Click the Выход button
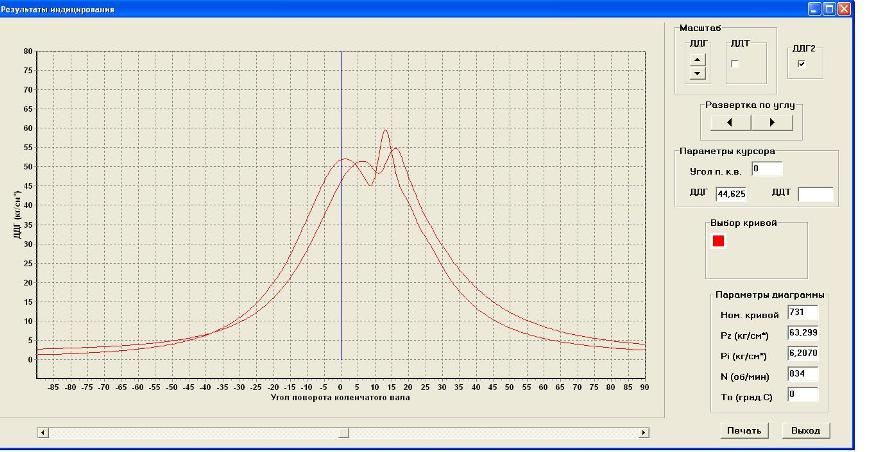The width and height of the screenshot is (870, 452). (x=806, y=431)
